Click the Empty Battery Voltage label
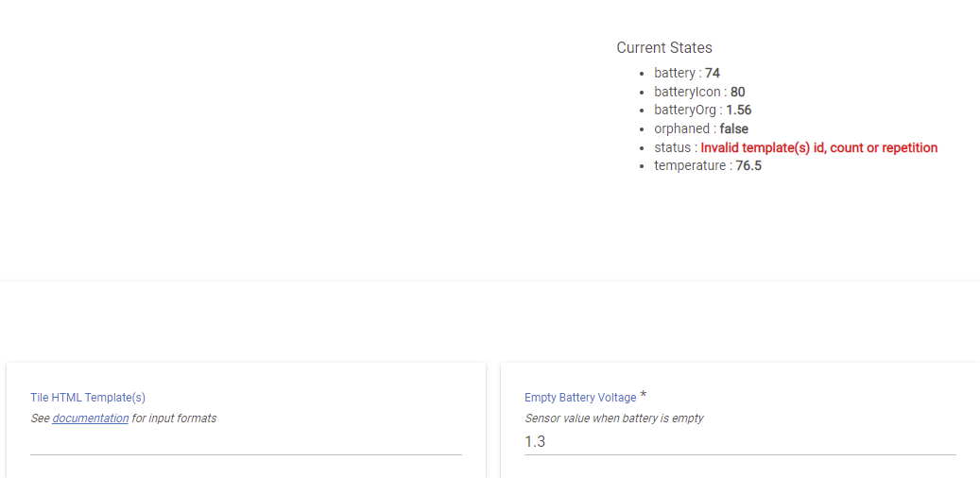This screenshot has height=478, width=980. pyautogui.click(x=580, y=398)
